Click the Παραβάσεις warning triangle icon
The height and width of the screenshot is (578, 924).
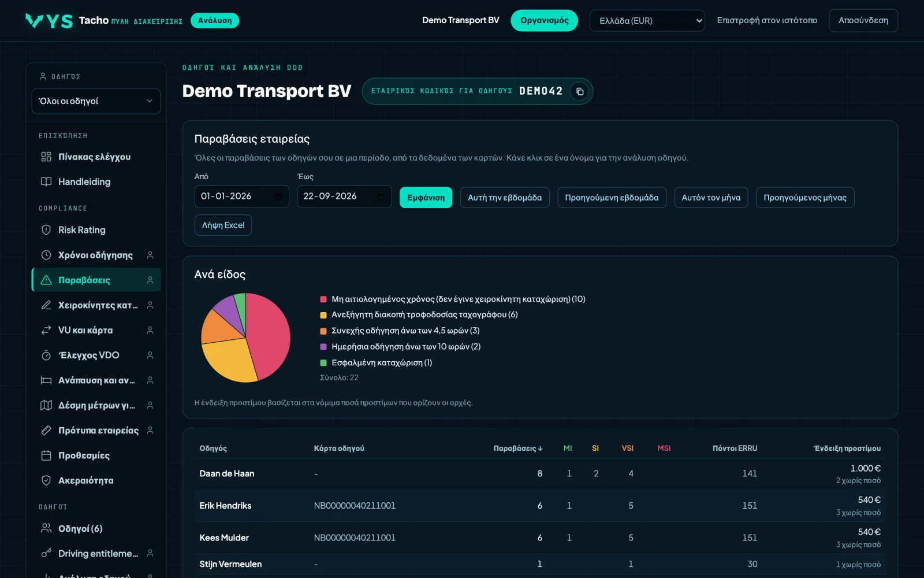tap(46, 280)
